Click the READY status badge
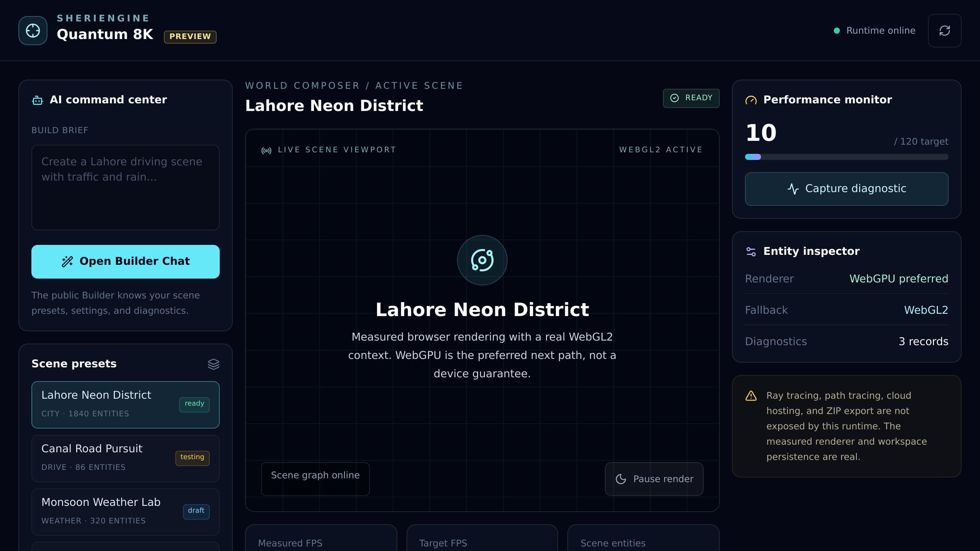Viewport: 980px width, 551px height. [691, 98]
